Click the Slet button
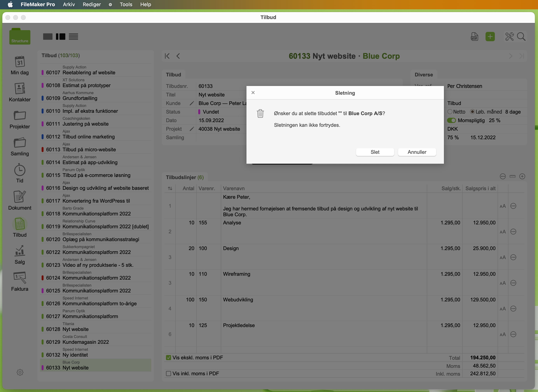The height and width of the screenshot is (392, 538). pyautogui.click(x=375, y=152)
